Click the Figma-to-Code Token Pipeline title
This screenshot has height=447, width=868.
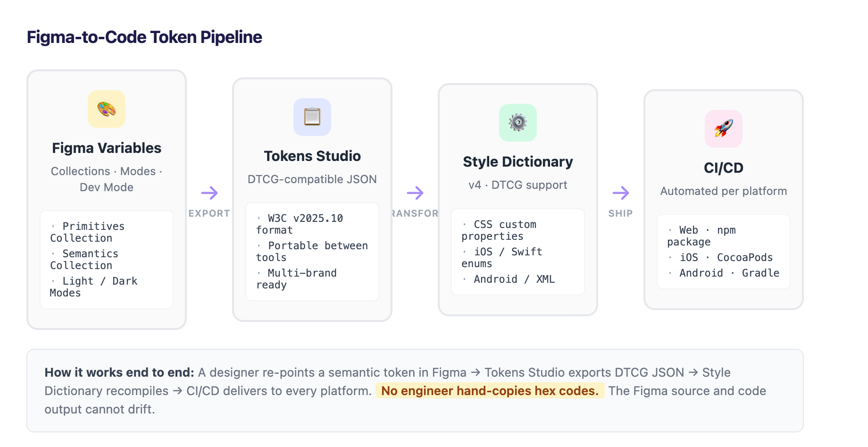pyautogui.click(x=144, y=37)
